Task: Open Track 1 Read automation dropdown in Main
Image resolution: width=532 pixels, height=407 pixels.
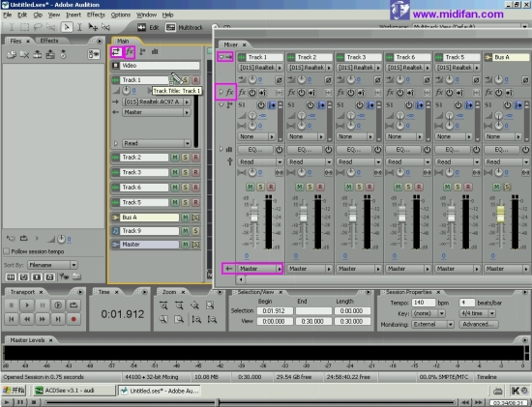Action: (157, 143)
